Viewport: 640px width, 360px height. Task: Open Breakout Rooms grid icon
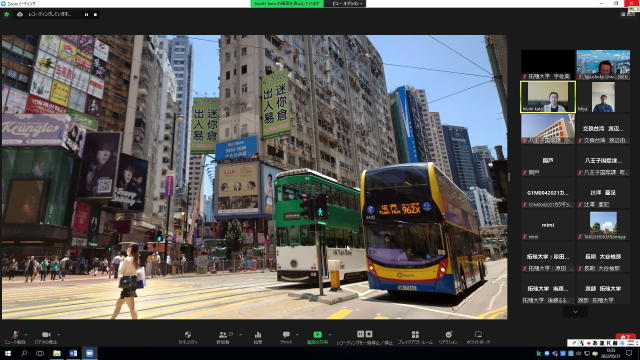point(415,336)
